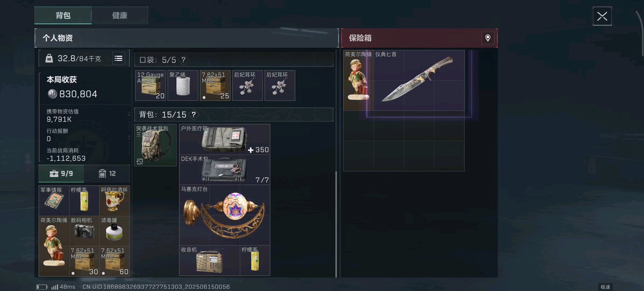Close the inventory screen
The image size is (644, 291).
click(602, 16)
